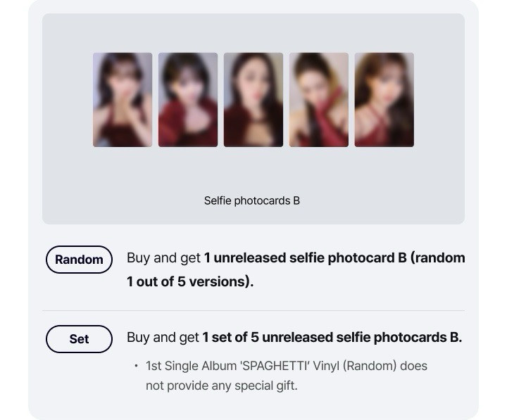Select the Random option badge
Screen dimensions: 507x420
pos(79,260)
